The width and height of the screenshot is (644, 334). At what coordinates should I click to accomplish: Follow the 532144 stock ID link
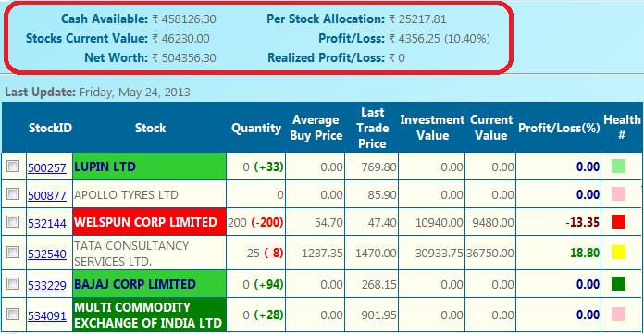point(47,223)
